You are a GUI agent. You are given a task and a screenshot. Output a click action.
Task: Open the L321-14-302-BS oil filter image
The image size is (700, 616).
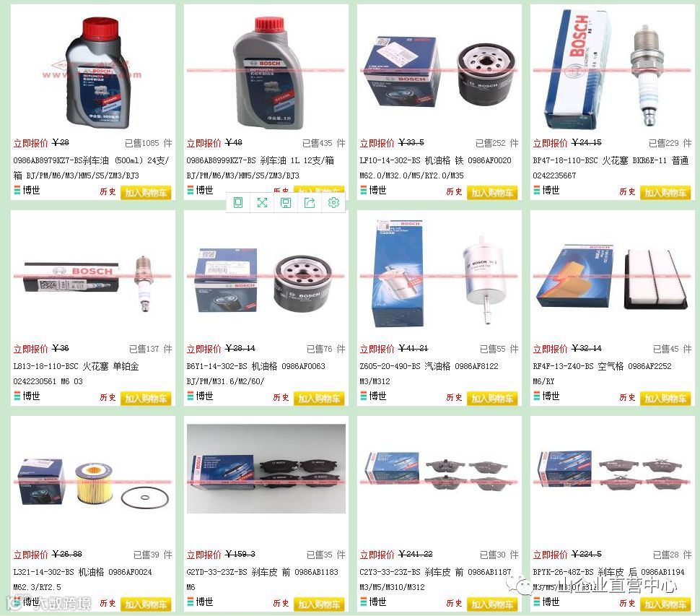pos(93,483)
